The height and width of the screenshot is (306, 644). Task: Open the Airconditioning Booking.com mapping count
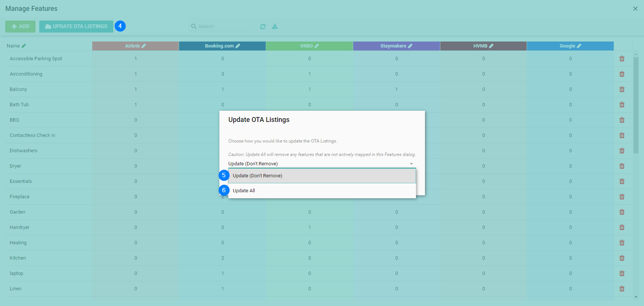222,74
